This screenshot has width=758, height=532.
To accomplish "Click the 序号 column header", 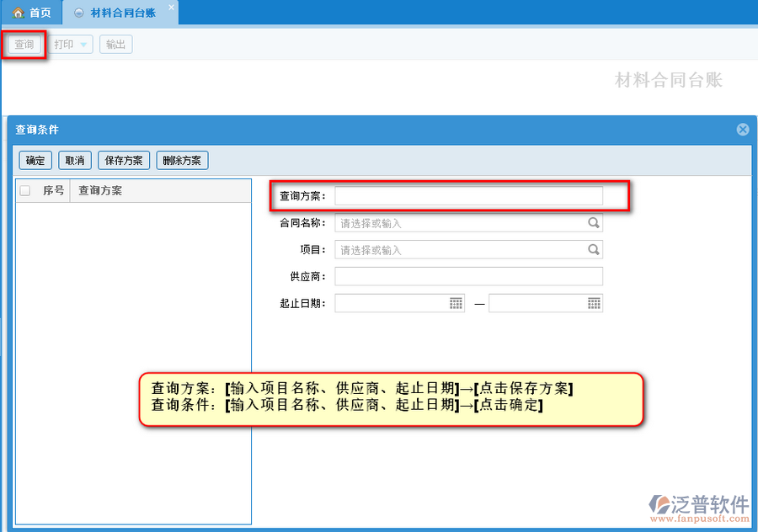I will tap(53, 191).
